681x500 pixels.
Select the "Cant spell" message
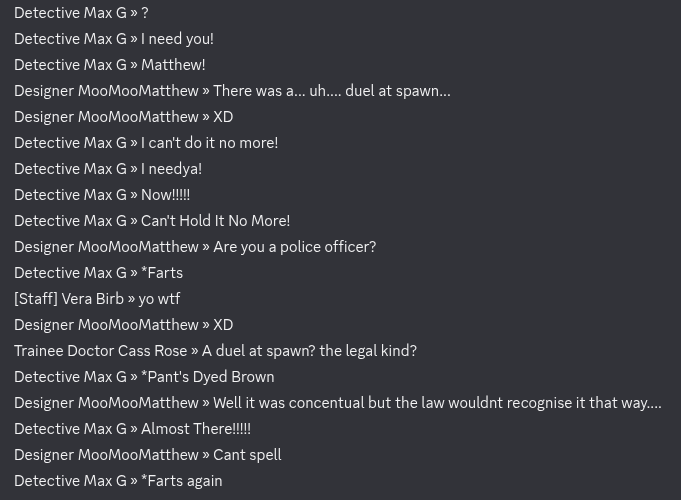247,455
